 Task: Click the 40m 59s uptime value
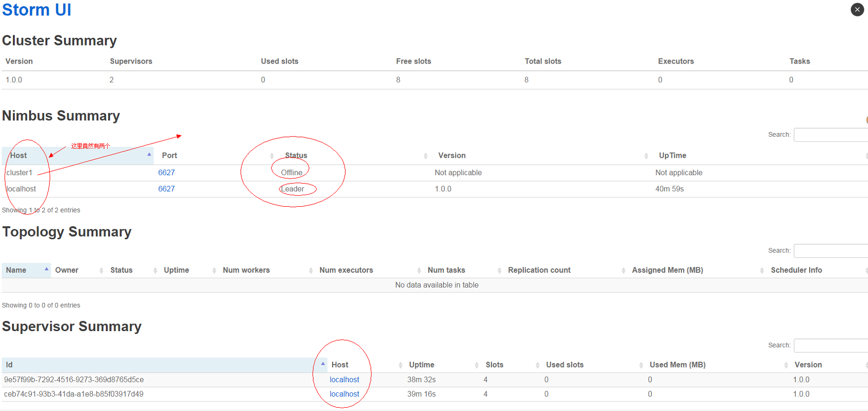coord(669,189)
